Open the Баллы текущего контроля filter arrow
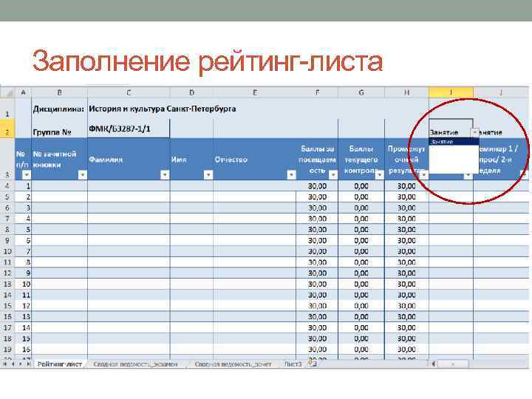 (380, 174)
